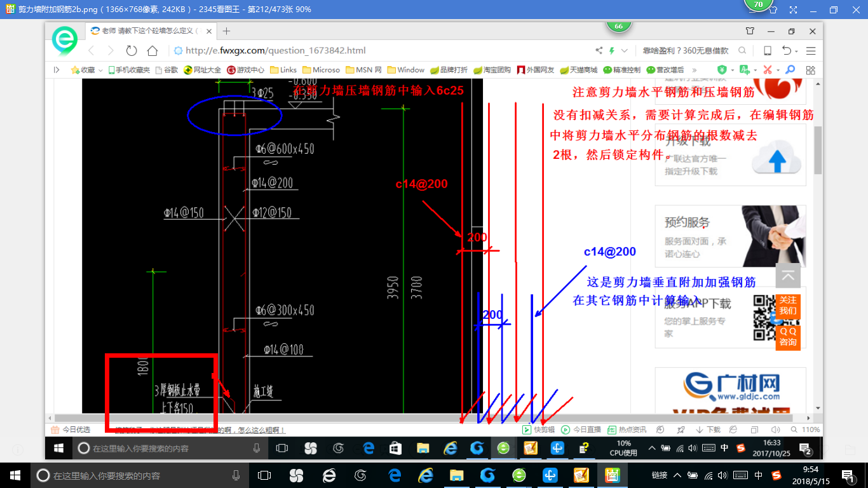Click the green translate icon
The height and width of the screenshot is (488, 868).
[x=744, y=70]
